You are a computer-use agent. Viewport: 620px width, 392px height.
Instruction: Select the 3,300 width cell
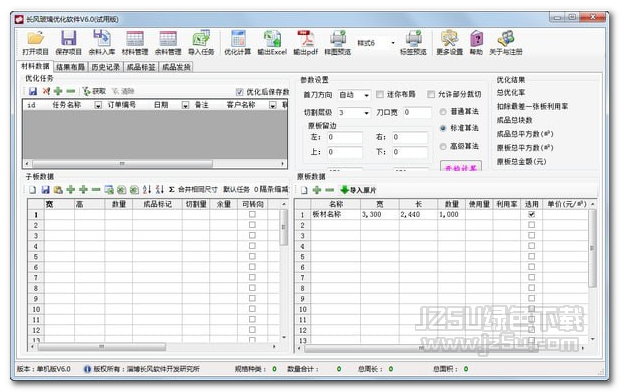[380, 214]
